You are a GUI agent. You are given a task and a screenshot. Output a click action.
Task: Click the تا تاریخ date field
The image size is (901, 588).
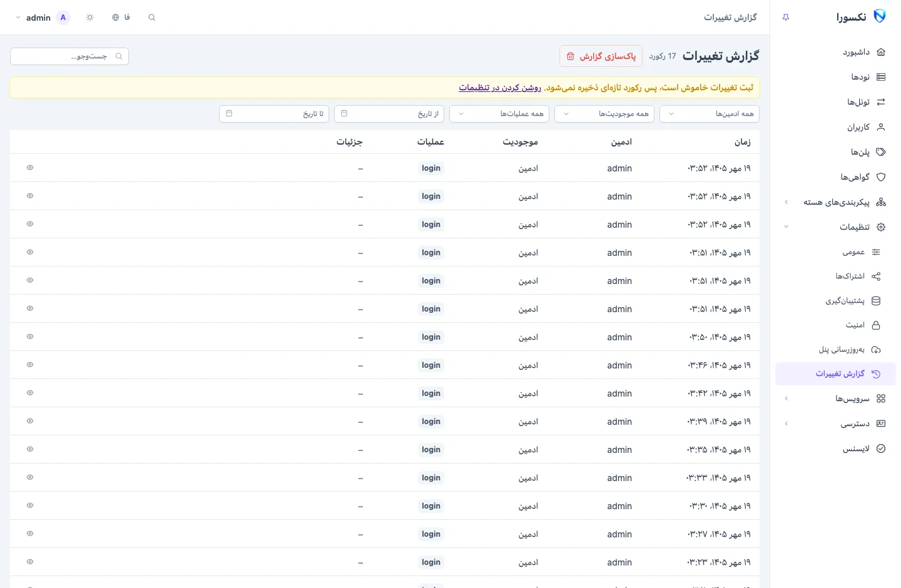(x=274, y=114)
